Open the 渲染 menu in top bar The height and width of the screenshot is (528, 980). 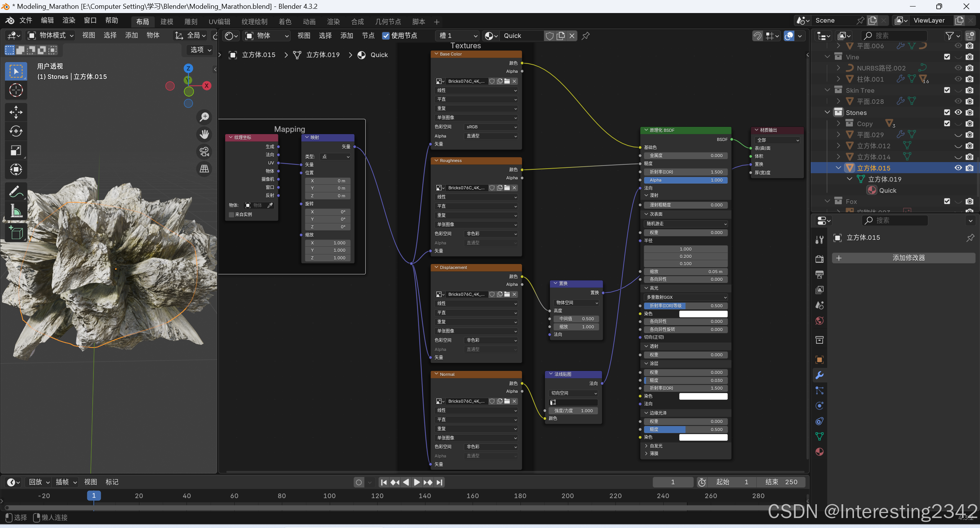coord(69,20)
